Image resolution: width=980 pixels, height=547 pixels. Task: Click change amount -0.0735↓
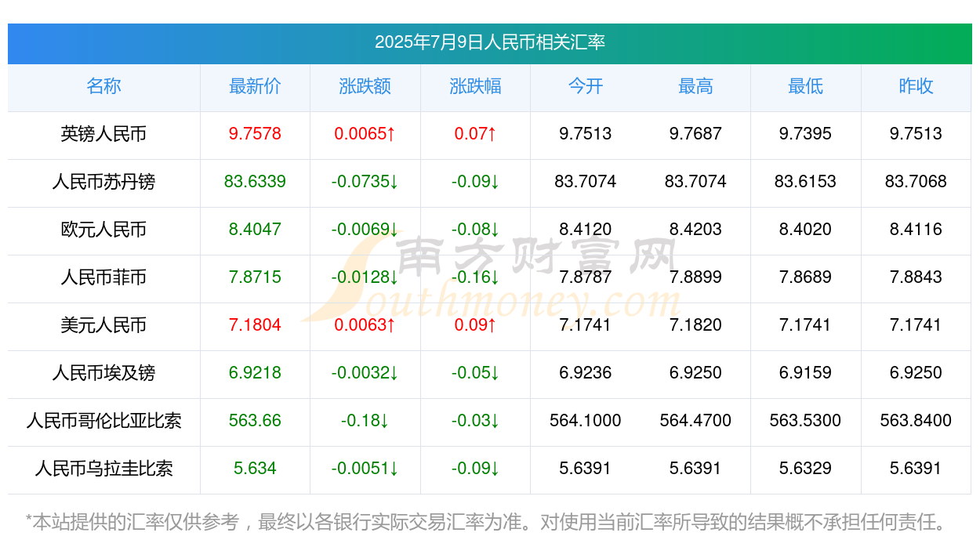click(x=365, y=182)
